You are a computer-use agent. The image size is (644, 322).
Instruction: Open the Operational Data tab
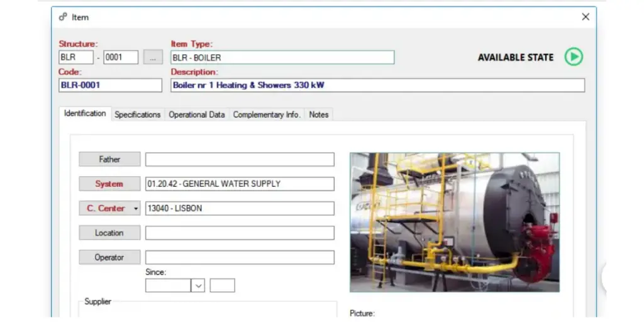[x=197, y=114]
